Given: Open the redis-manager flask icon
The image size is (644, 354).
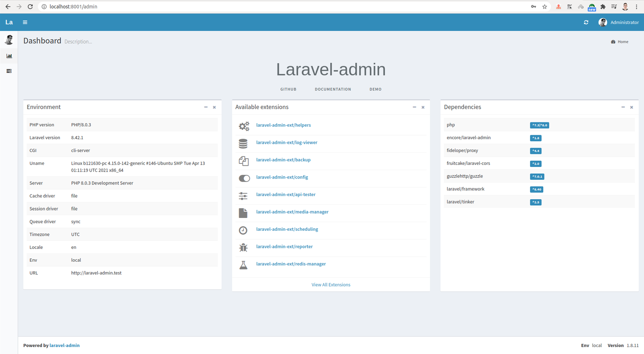Looking at the screenshot, I should 244,265.
